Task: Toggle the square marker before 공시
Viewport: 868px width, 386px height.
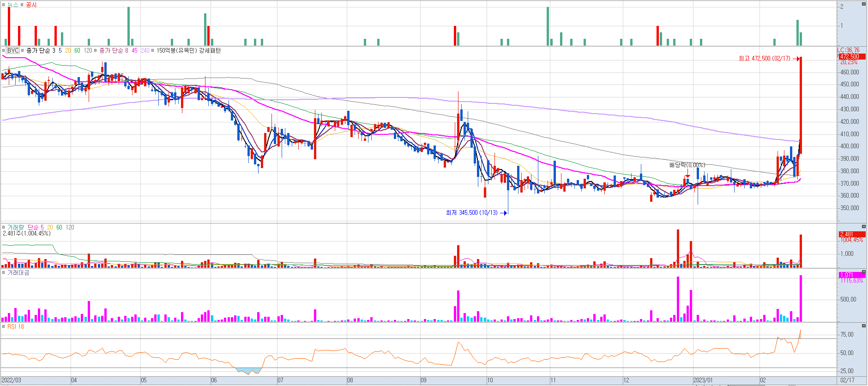Action: (22, 5)
